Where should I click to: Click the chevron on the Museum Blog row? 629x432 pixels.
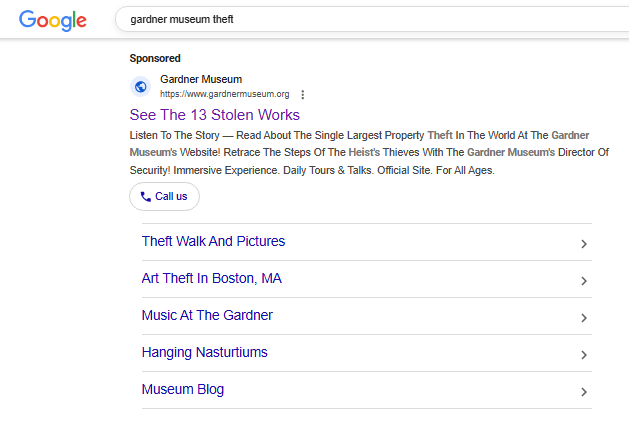pyautogui.click(x=584, y=391)
